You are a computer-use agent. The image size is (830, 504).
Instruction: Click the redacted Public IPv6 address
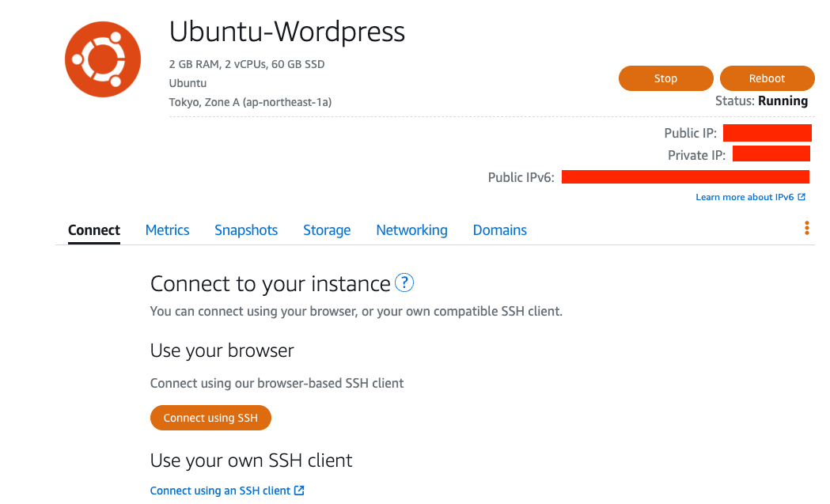685,176
